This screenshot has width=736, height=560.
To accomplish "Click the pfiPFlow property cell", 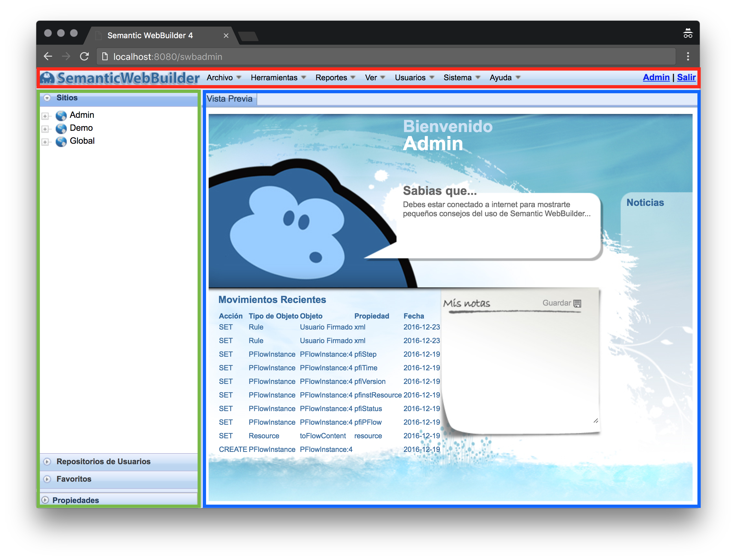I will click(368, 423).
